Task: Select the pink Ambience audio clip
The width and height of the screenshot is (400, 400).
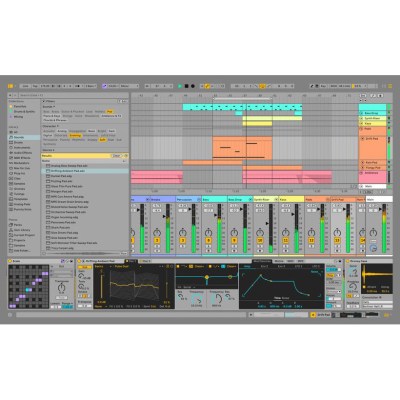Action: 287,177
